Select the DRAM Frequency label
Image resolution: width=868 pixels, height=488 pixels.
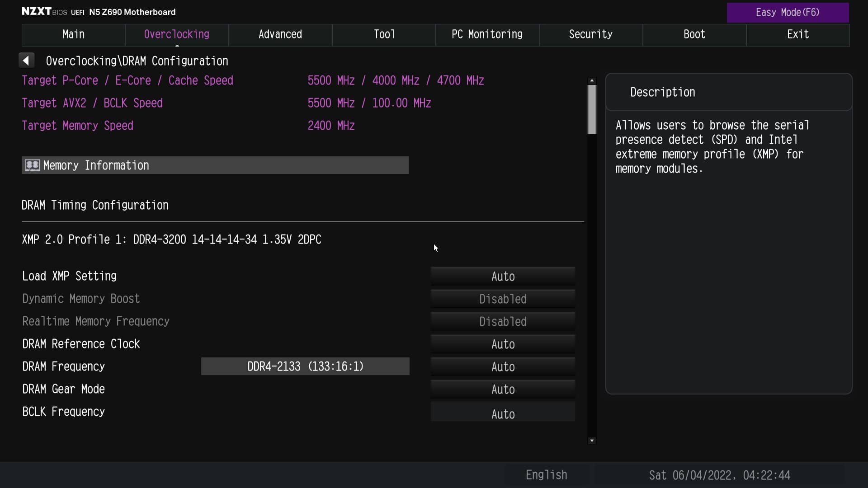point(64,366)
